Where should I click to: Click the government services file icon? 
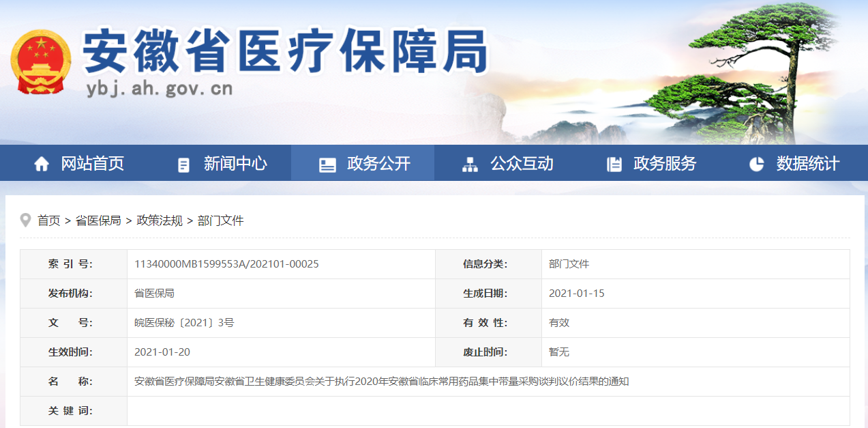(614, 165)
